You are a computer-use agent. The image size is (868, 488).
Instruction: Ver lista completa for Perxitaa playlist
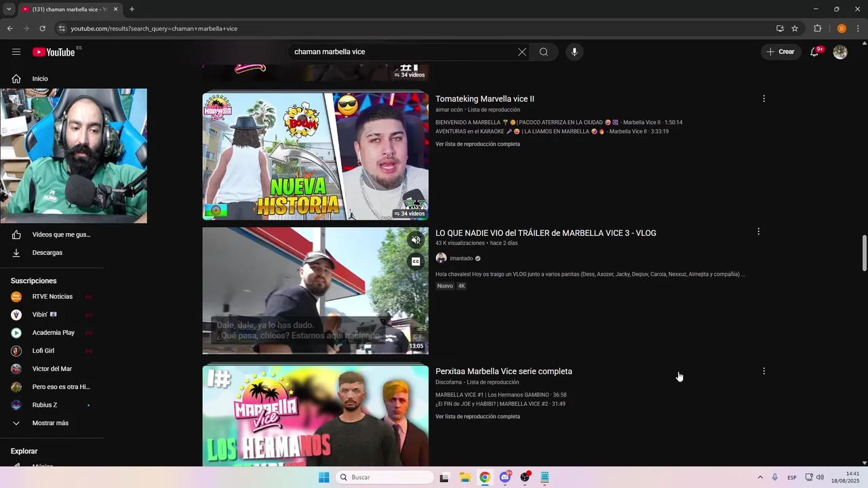tap(477, 417)
